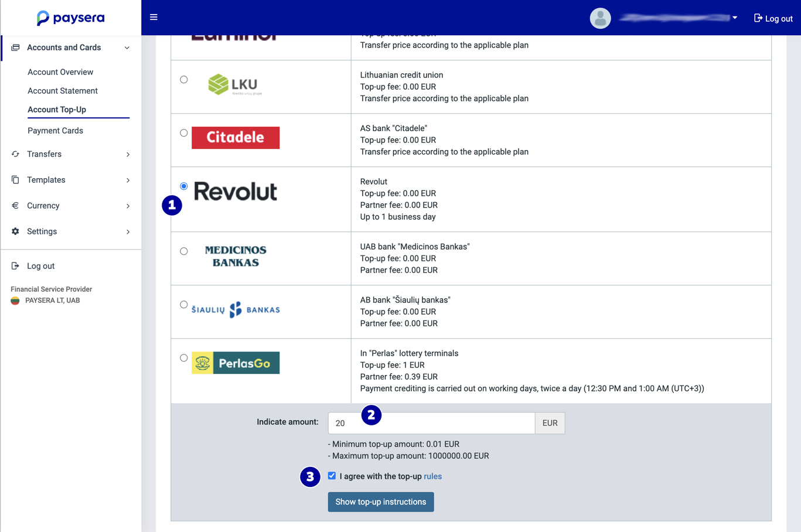Click the 'AS bank "Citadele"' text
Viewport: 801px width, 532px height.
pos(394,128)
